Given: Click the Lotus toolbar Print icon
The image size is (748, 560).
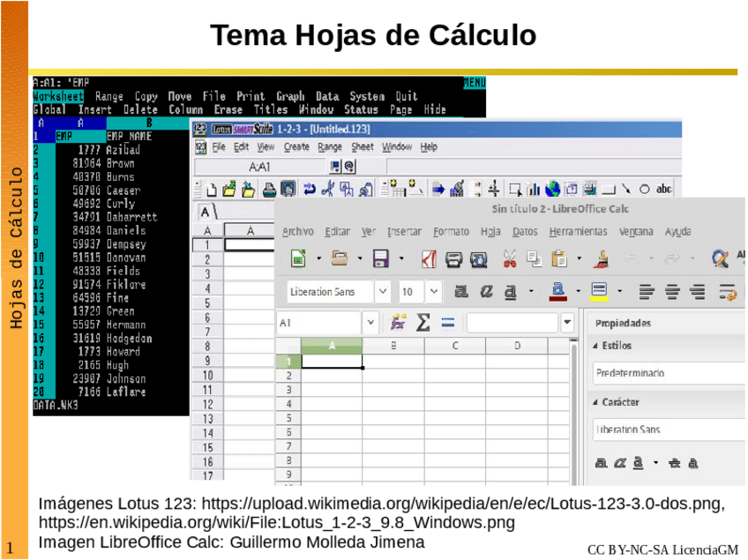Looking at the screenshot, I should 270,190.
